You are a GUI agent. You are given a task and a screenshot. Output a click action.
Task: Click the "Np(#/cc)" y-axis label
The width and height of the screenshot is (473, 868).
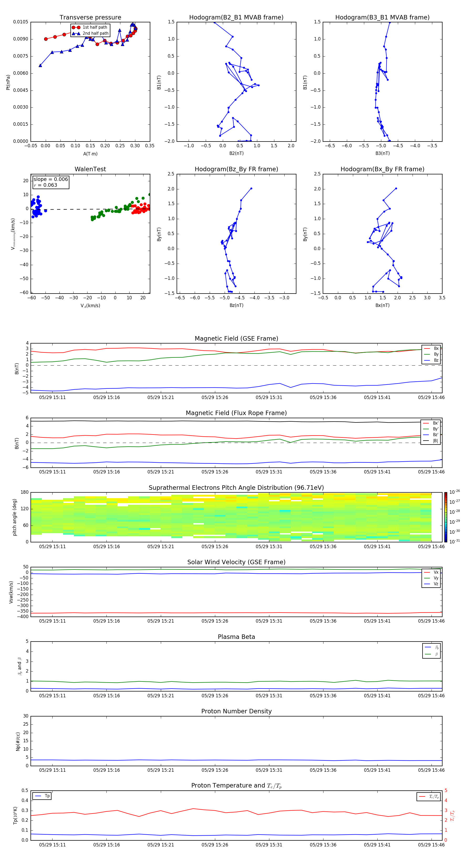[18, 741]
